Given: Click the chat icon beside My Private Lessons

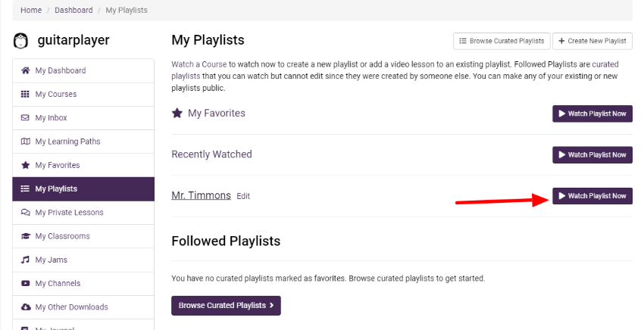Looking at the screenshot, I should (x=25, y=213).
